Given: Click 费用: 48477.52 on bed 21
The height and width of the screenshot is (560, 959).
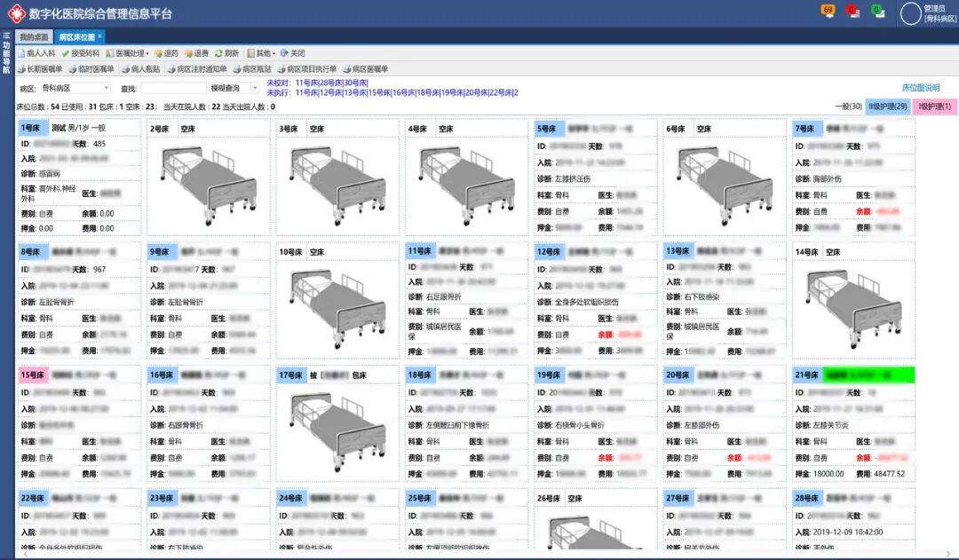Looking at the screenshot, I should point(881,474).
